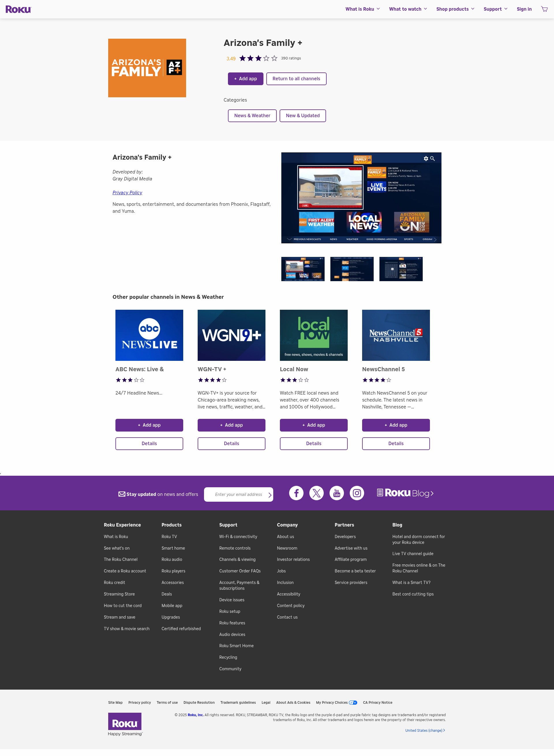Open Roku's YouTube icon
554x756 pixels.
point(337,493)
